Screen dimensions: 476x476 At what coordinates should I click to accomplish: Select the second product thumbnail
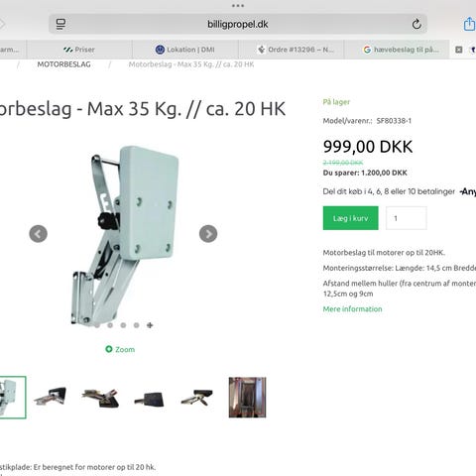click(51, 398)
